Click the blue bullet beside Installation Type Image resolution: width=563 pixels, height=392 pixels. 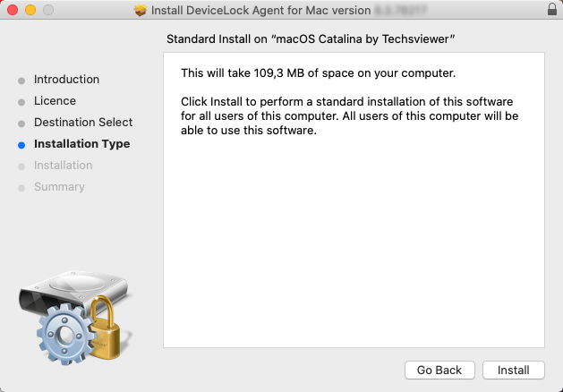[x=21, y=144]
